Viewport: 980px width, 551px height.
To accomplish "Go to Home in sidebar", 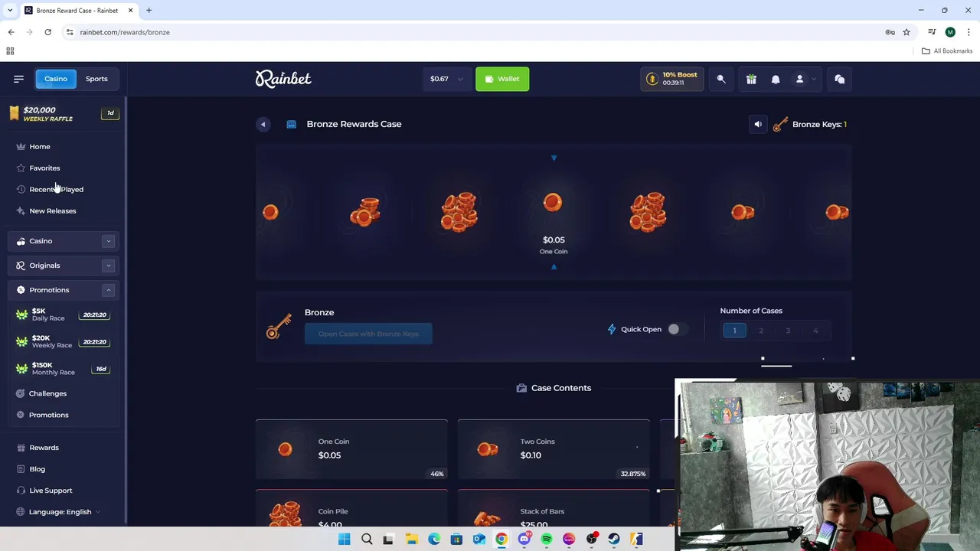I will (x=40, y=146).
